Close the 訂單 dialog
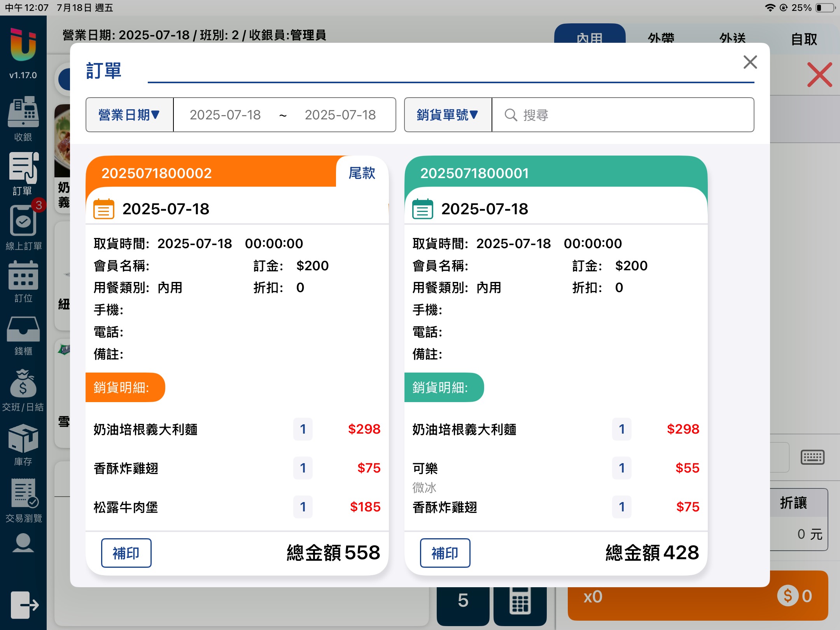 (750, 62)
